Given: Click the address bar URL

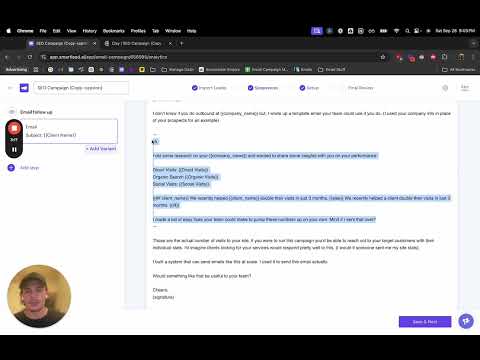Looking at the screenshot, I should point(108,57).
